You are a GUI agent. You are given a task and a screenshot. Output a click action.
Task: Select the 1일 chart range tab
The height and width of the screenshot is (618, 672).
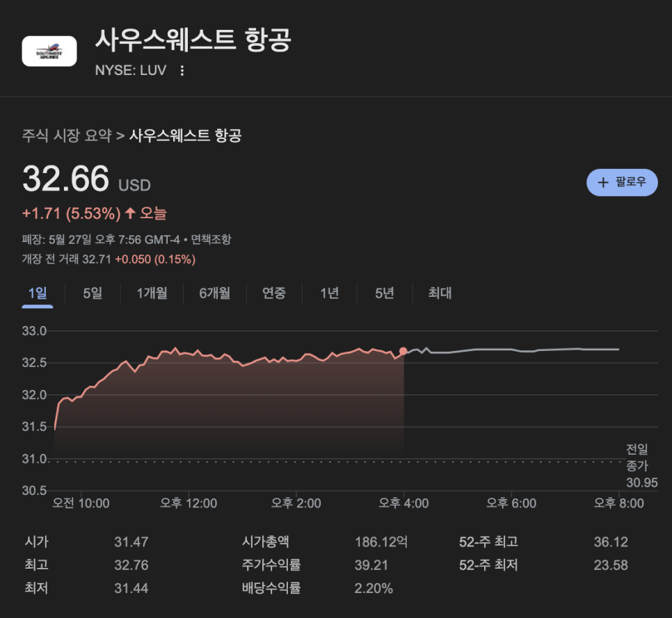click(x=38, y=293)
